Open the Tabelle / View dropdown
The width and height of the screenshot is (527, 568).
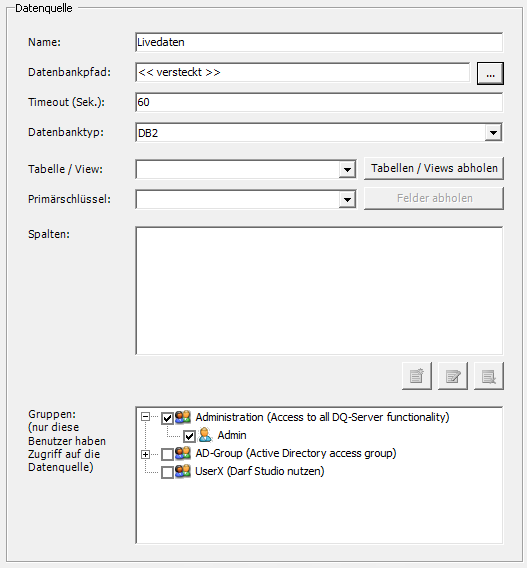pos(347,169)
